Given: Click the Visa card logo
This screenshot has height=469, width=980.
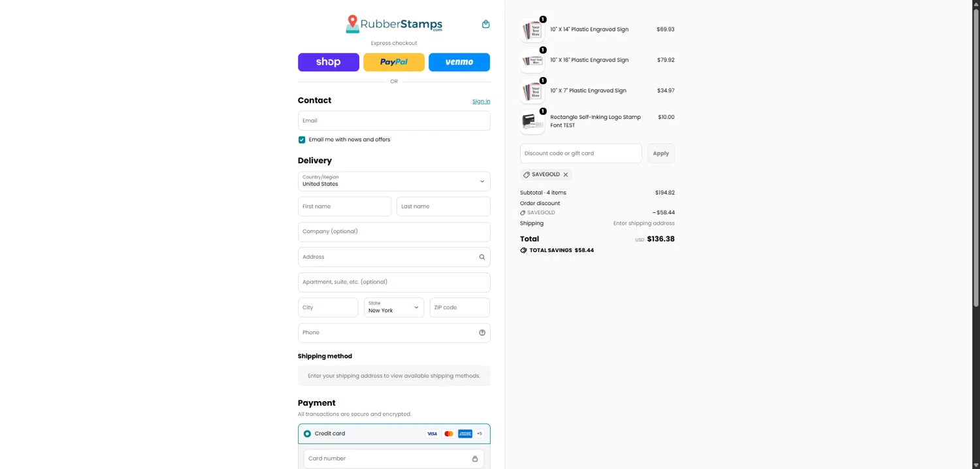Looking at the screenshot, I should point(432,434).
